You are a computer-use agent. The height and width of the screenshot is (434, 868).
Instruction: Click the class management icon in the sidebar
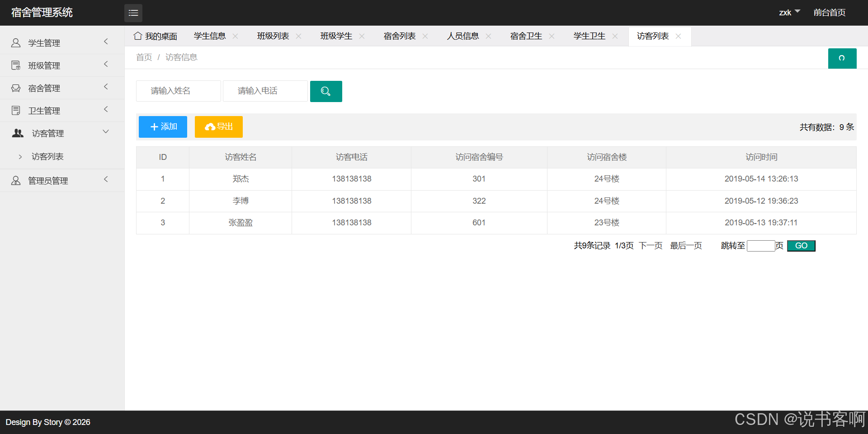click(16, 65)
